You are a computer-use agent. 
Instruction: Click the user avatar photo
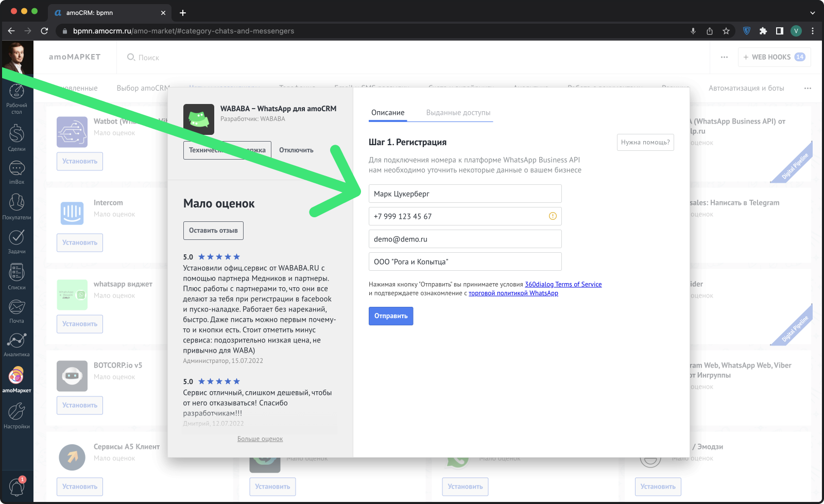click(x=17, y=58)
